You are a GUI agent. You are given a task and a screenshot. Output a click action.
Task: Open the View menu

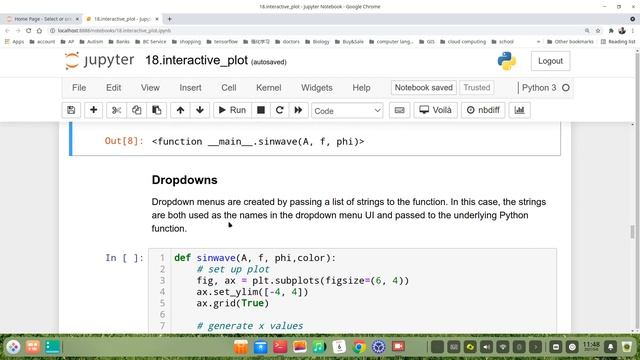pyautogui.click(x=150, y=88)
